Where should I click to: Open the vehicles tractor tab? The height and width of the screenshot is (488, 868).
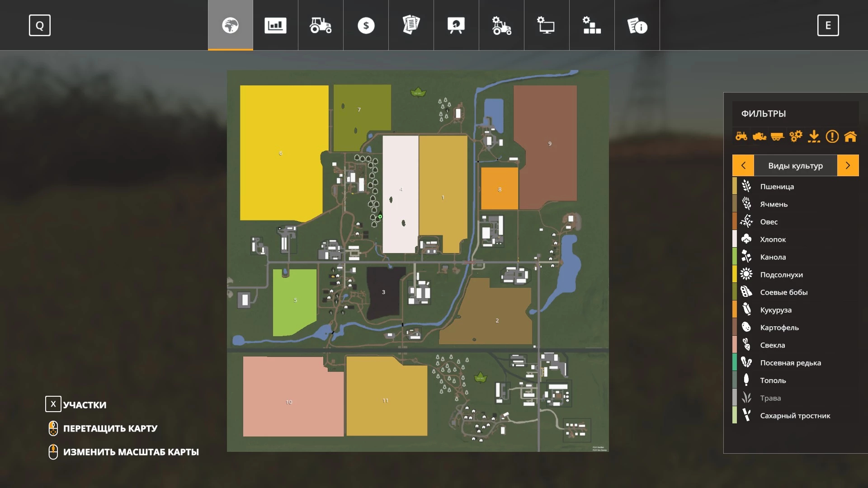[x=321, y=25]
